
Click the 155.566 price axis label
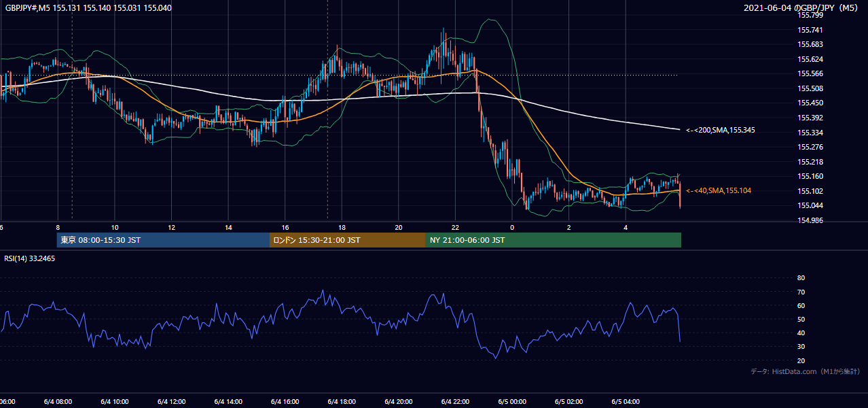coord(810,74)
